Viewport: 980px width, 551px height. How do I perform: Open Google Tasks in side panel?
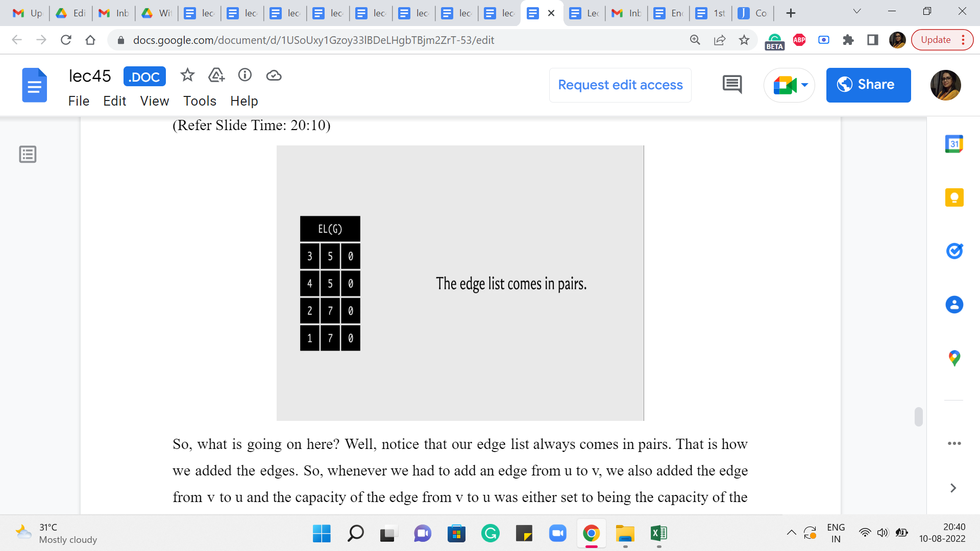[x=954, y=251]
